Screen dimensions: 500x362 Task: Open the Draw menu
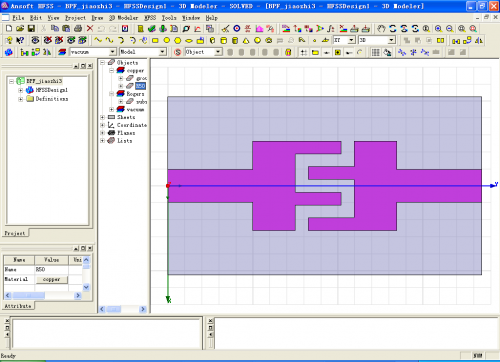click(x=97, y=18)
